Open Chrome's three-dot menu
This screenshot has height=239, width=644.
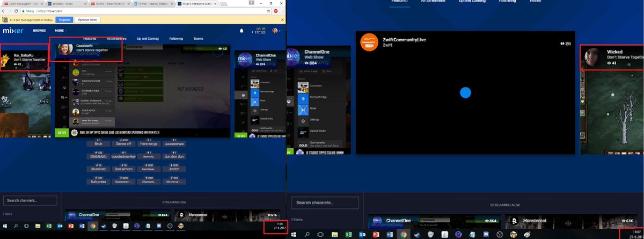point(283,11)
